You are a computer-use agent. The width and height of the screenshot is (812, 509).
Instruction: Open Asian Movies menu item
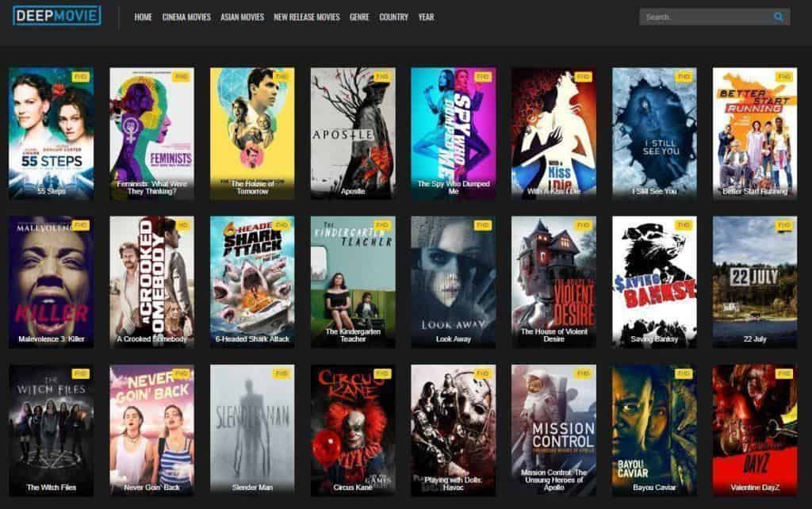243,17
